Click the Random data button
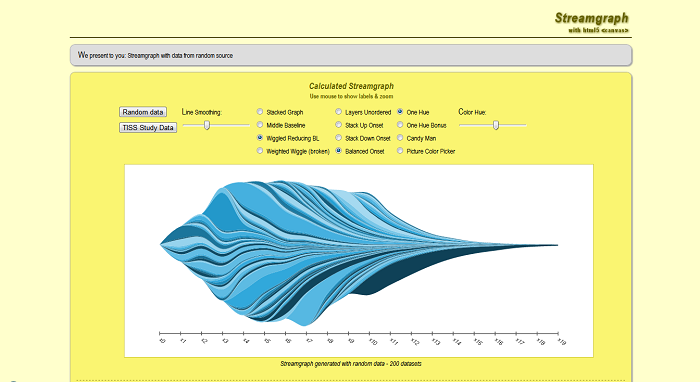The width and height of the screenshot is (700, 382). tap(143, 112)
